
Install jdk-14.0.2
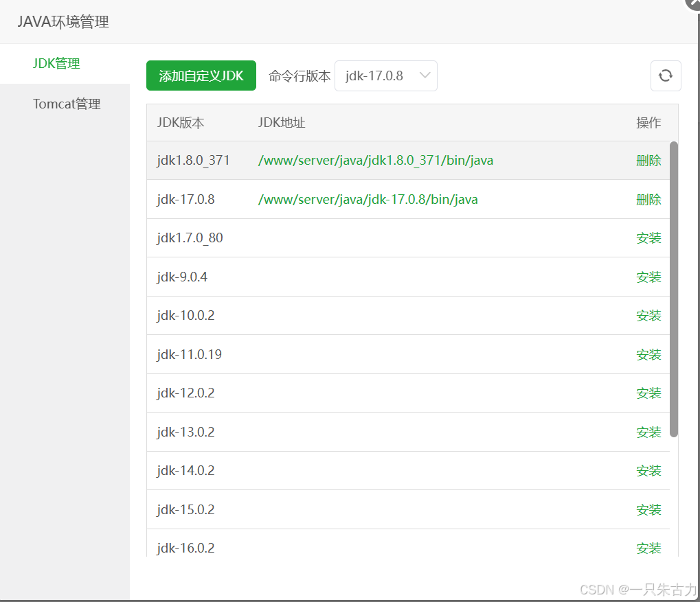pyautogui.click(x=648, y=470)
